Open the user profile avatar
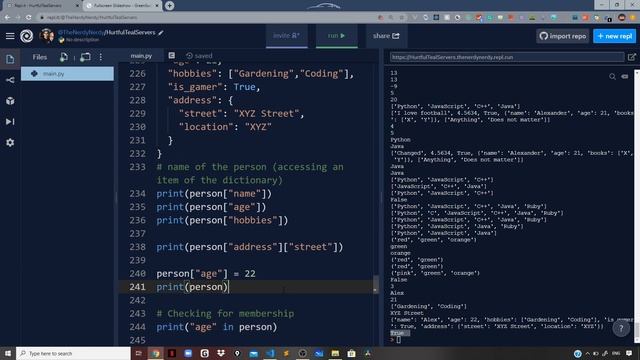Viewport: 640px width, 360px height. coord(47,36)
